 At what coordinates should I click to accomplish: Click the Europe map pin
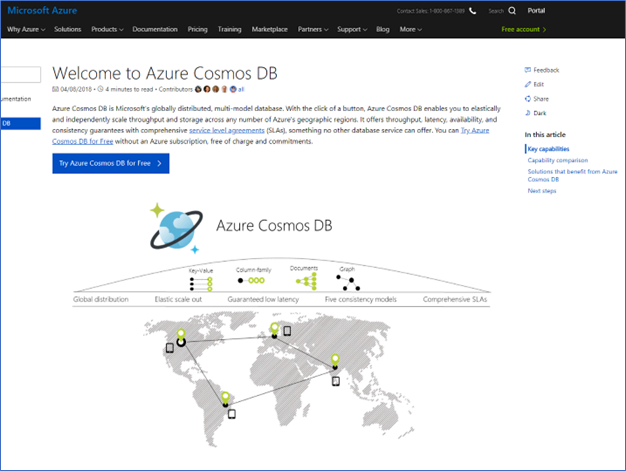tap(274, 330)
